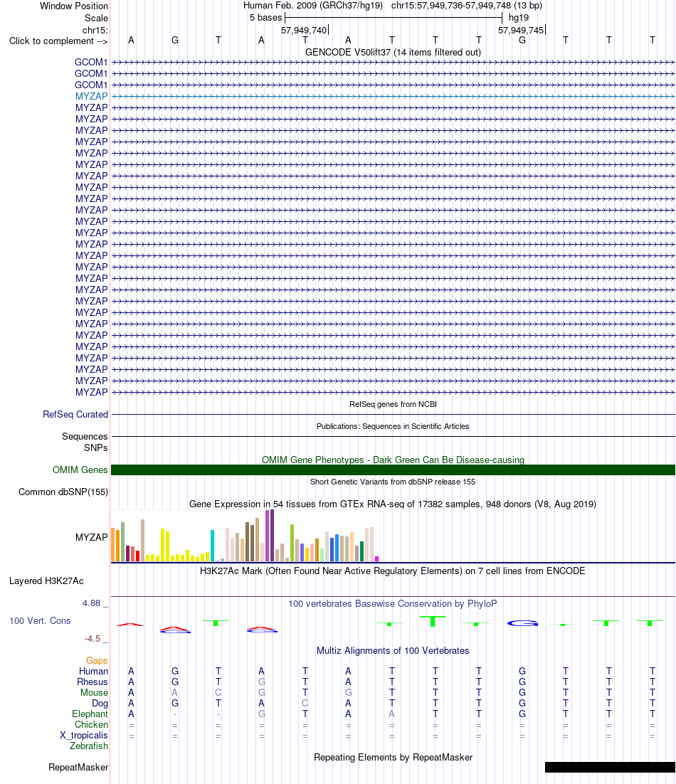Screen dimensions: 676x784
Task: Click the position marker 57,949,745
Action: [521, 30]
